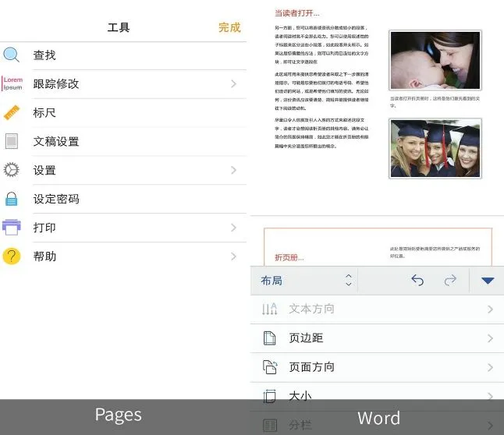
Task: Open 文本方向 in Word layout menu
Action: pyautogui.click(x=377, y=309)
